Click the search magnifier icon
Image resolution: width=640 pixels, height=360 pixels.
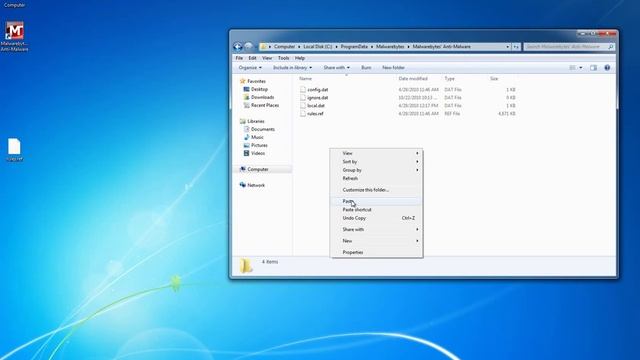[611, 47]
